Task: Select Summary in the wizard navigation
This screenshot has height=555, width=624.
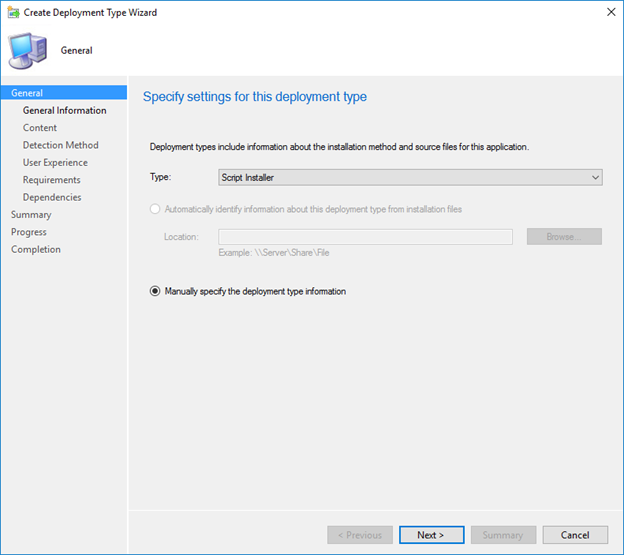Action: [x=31, y=214]
